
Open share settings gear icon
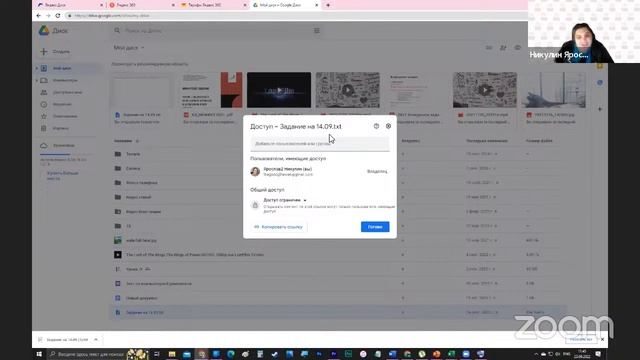tap(388, 126)
